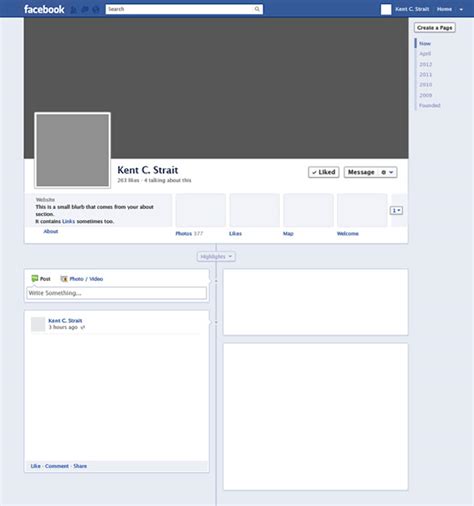Open the account dropdown arrow in header
Screen dimensions: 474x506
pos(461,10)
